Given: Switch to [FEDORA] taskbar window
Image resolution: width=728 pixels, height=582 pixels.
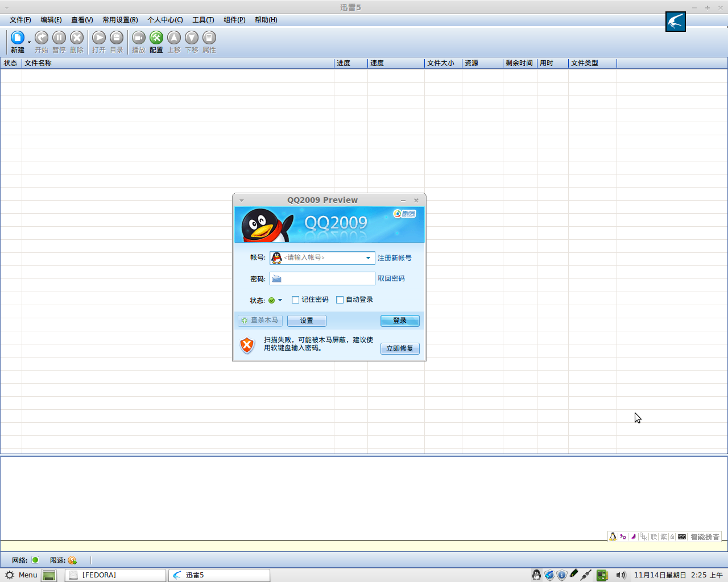Looking at the screenshot, I should point(115,575).
